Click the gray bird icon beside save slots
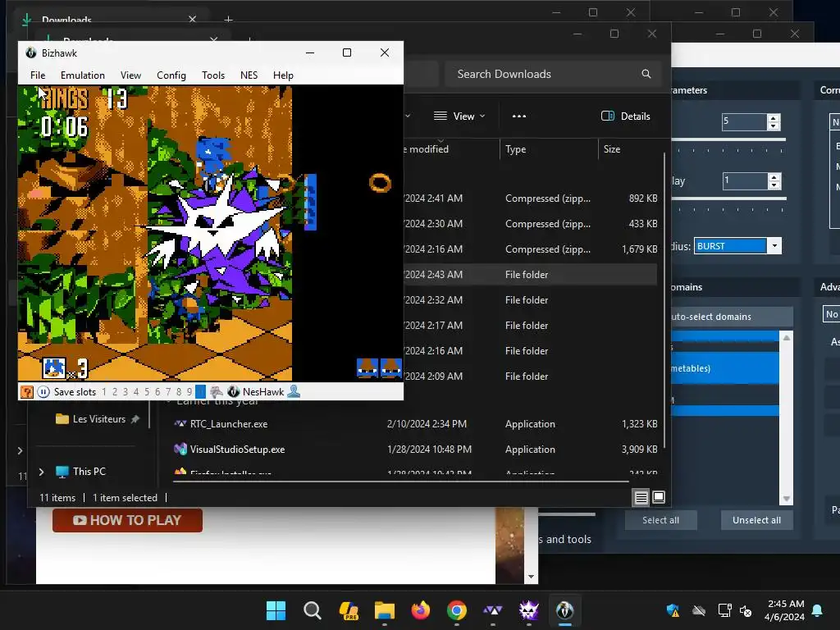The width and height of the screenshot is (840, 630). pyautogui.click(x=217, y=392)
